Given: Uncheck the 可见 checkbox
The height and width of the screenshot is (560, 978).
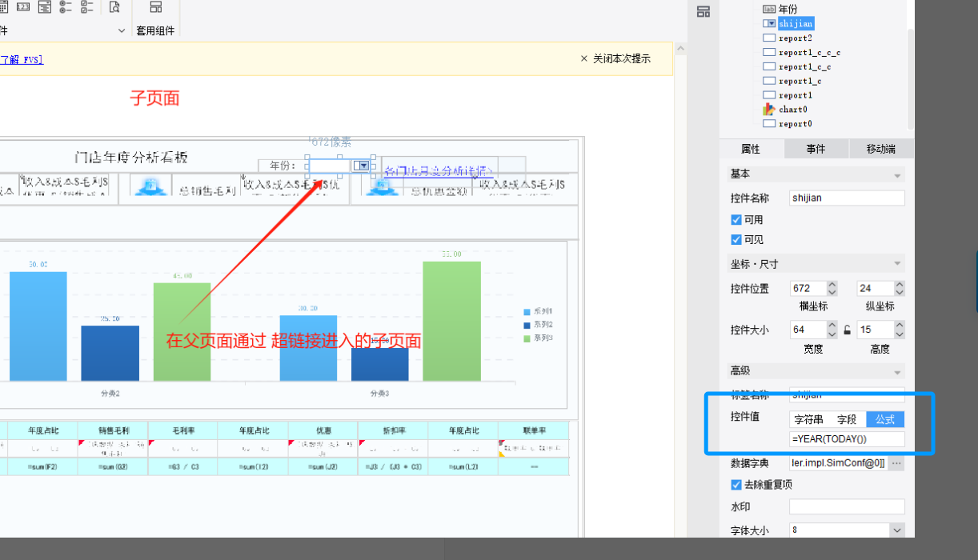Looking at the screenshot, I should [736, 239].
